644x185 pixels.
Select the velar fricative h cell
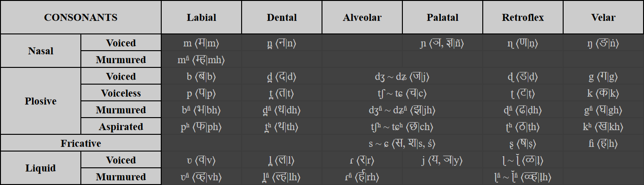pyautogui.click(x=604, y=143)
